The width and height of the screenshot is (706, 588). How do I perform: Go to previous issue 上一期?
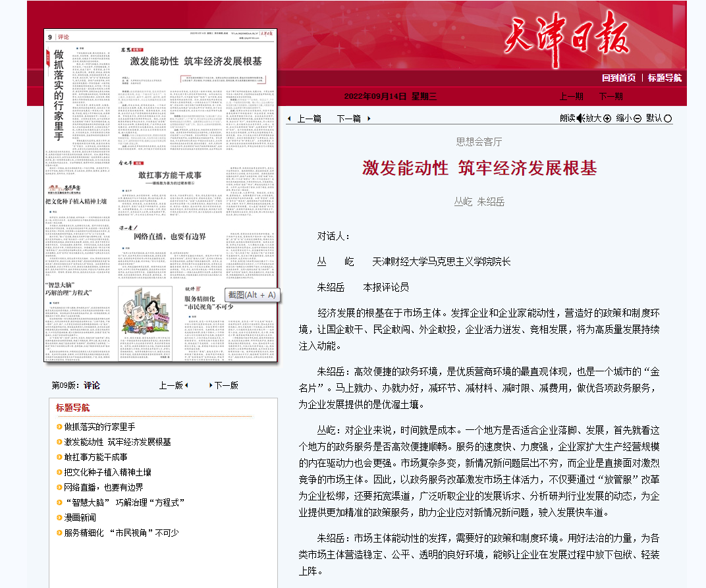point(571,96)
